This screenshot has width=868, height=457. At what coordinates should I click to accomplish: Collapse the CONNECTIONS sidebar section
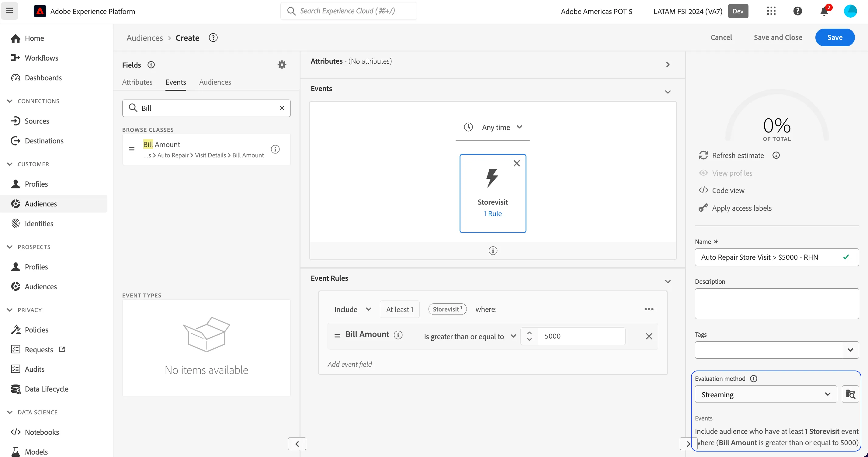click(x=9, y=101)
